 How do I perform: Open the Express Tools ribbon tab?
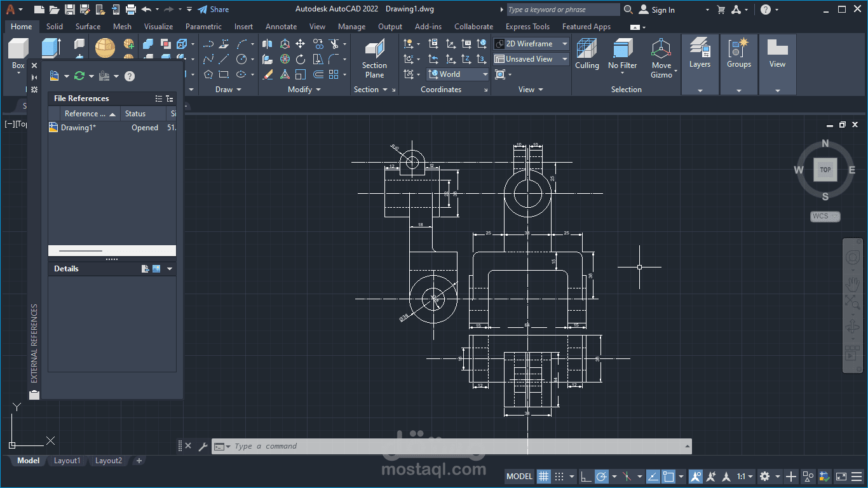527,27
